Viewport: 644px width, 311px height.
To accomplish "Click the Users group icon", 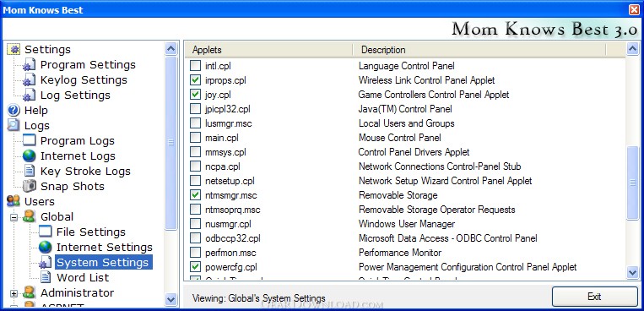I will (14, 202).
